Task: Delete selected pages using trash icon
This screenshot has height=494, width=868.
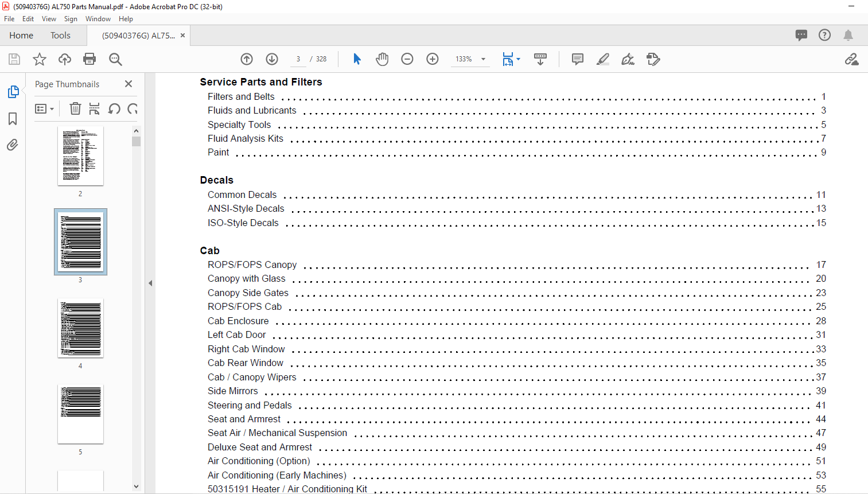Action: [x=75, y=108]
